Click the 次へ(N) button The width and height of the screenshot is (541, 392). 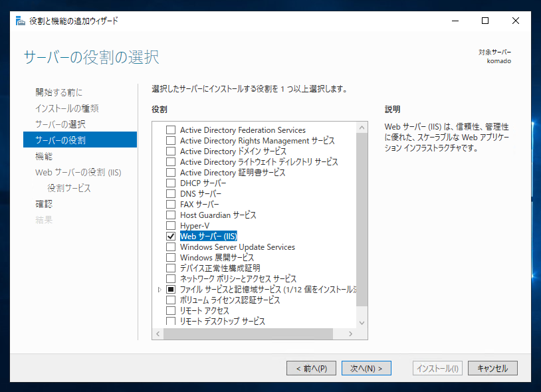click(366, 368)
